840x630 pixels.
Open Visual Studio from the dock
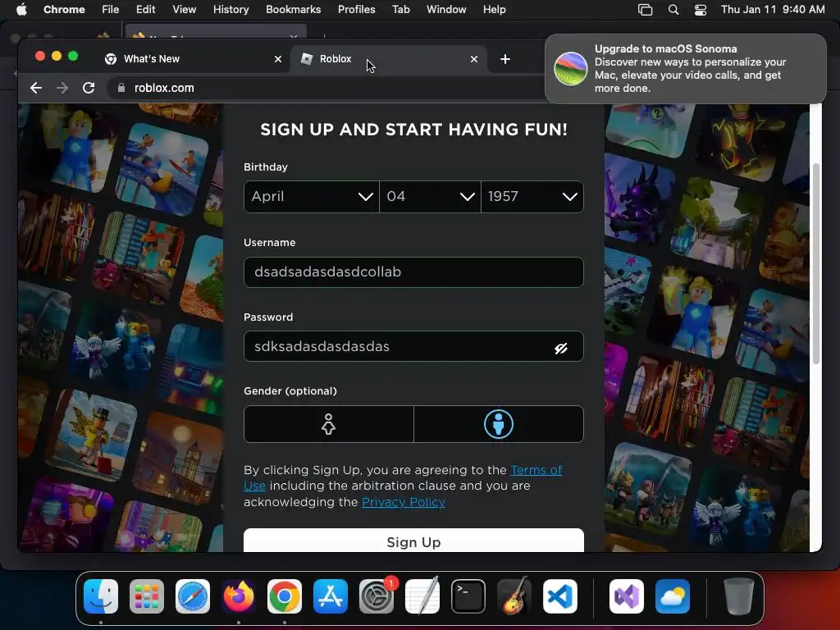(x=627, y=596)
